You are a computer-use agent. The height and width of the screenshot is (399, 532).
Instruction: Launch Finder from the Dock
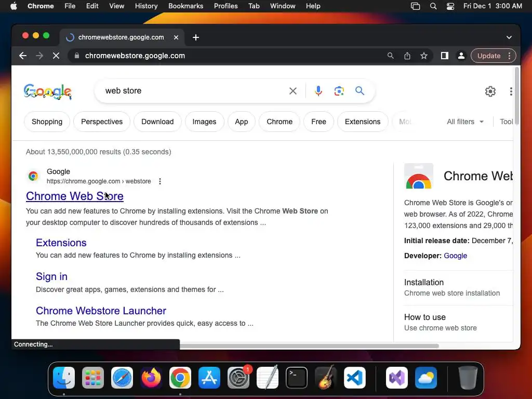(64, 378)
